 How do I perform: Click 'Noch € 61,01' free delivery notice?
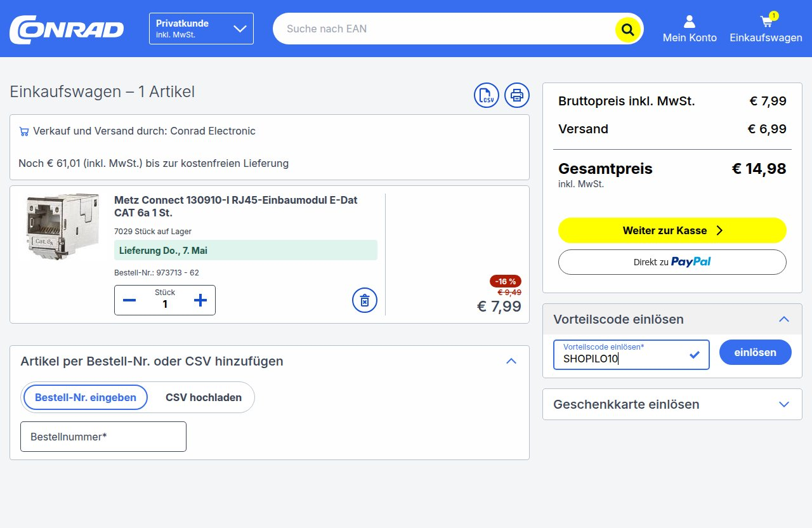pos(154,163)
